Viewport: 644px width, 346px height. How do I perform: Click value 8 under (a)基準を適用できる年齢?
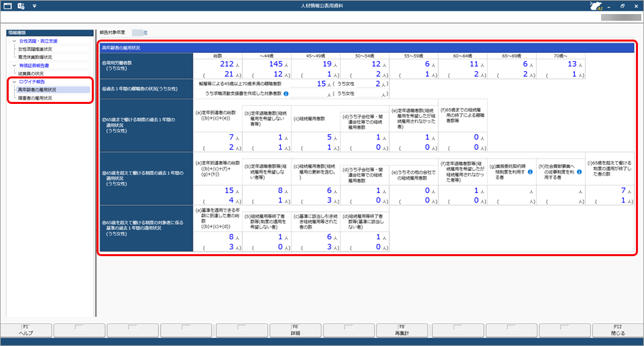(218, 237)
